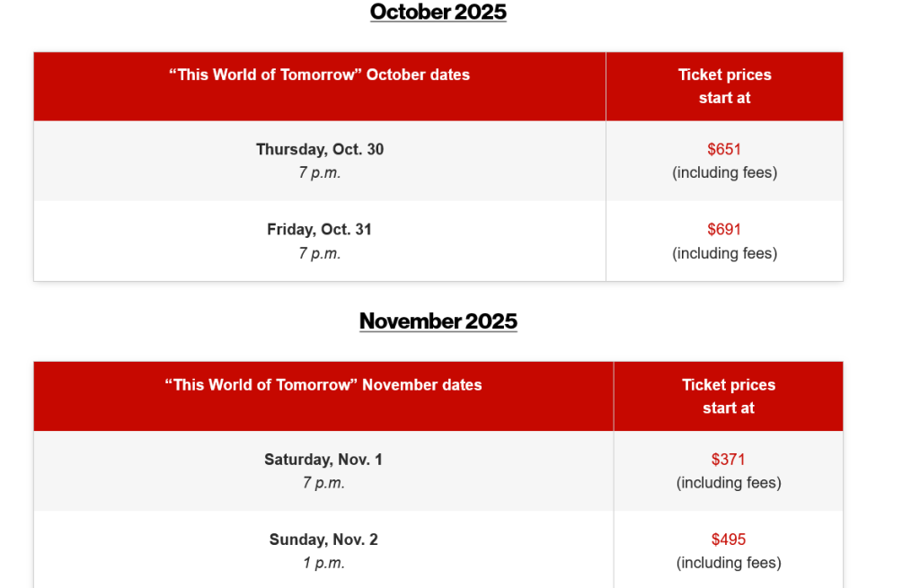Select the $495 ticket price link

[729, 540]
